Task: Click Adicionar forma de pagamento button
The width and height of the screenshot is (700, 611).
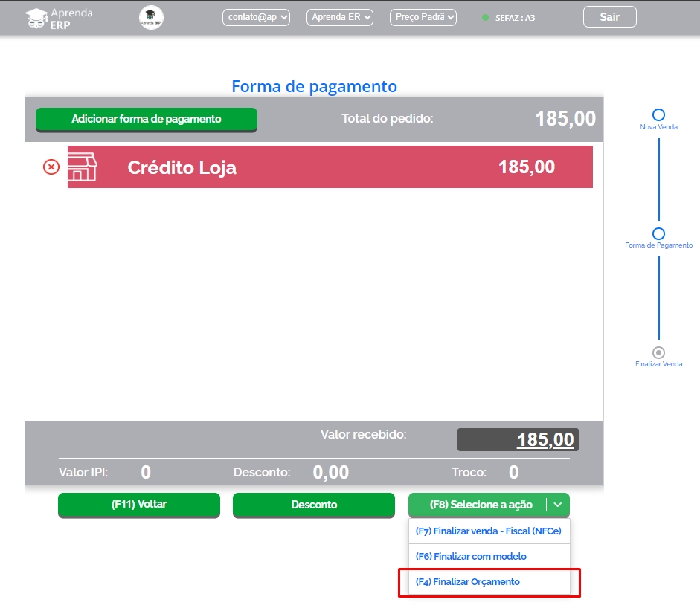Action: (147, 119)
